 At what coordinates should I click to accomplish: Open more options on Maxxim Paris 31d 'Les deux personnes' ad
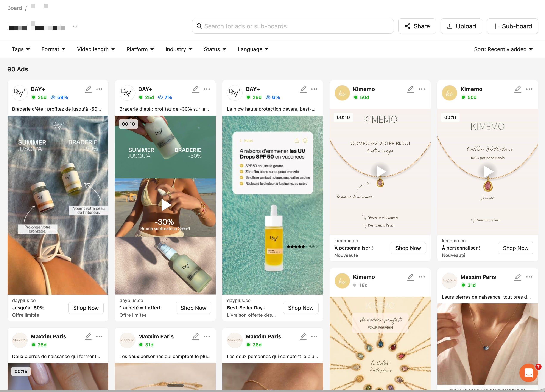(x=207, y=336)
